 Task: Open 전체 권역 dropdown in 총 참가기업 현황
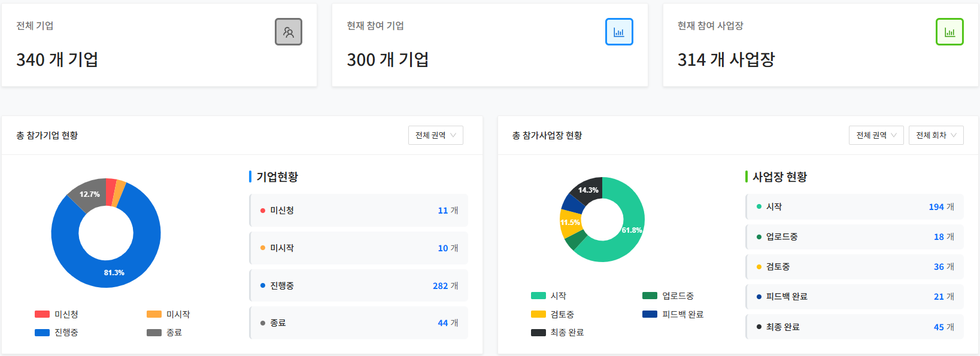pos(435,135)
